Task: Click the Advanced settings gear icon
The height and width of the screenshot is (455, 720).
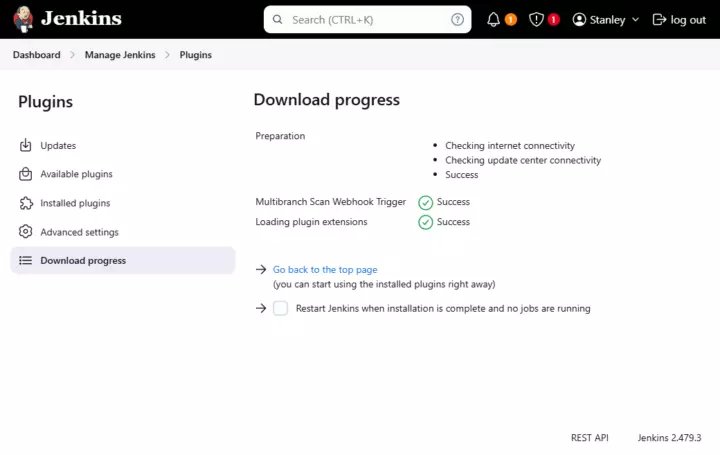Action: (x=26, y=231)
